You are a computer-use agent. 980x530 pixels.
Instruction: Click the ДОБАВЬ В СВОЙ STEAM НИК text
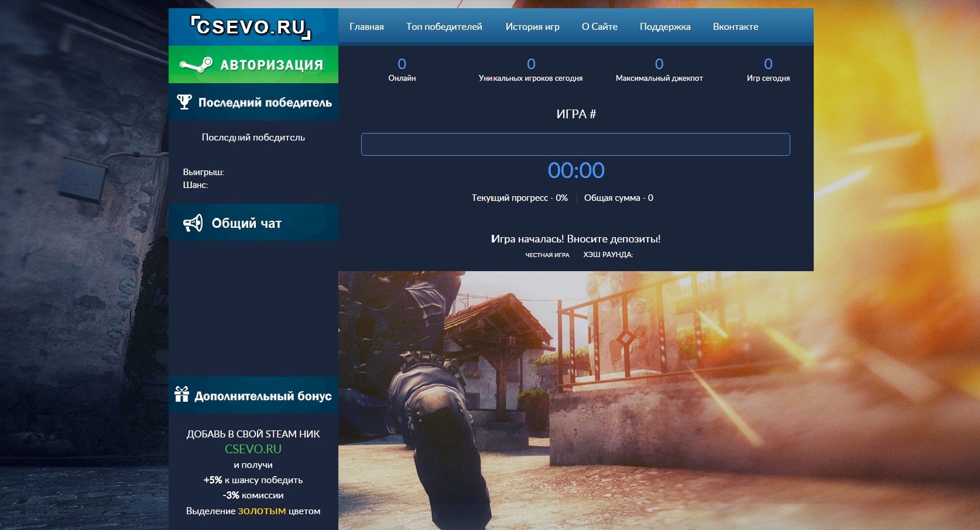tap(253, 434)
